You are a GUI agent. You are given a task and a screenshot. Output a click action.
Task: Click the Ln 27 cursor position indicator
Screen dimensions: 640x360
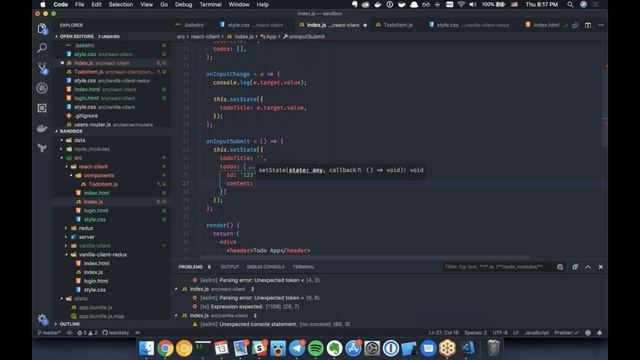click(x=444, y=333)
